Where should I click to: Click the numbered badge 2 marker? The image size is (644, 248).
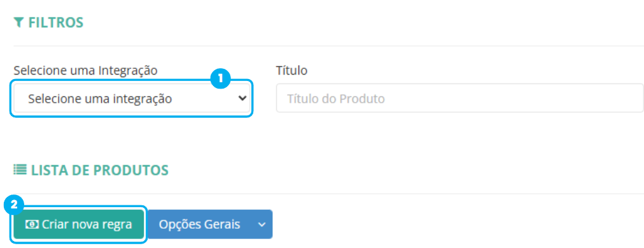point(13,206)
